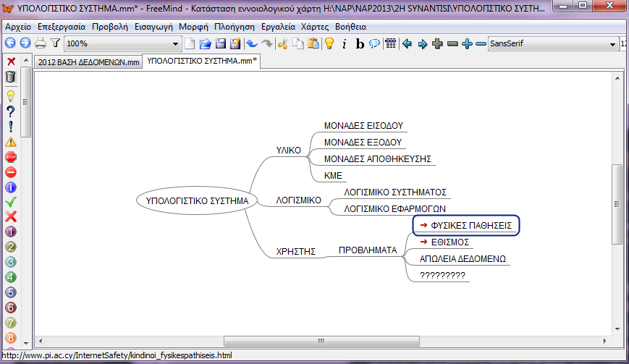
Task: Open the Μορφή menu
Action: click(193, 27)
